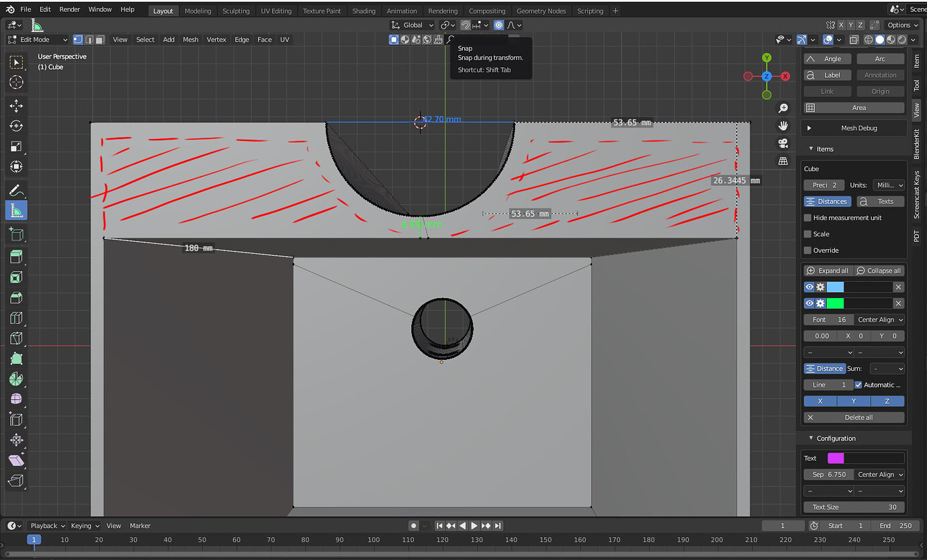The image size is (927, 560).
Task: Select the Knife tool
Action: click(15, 338)
